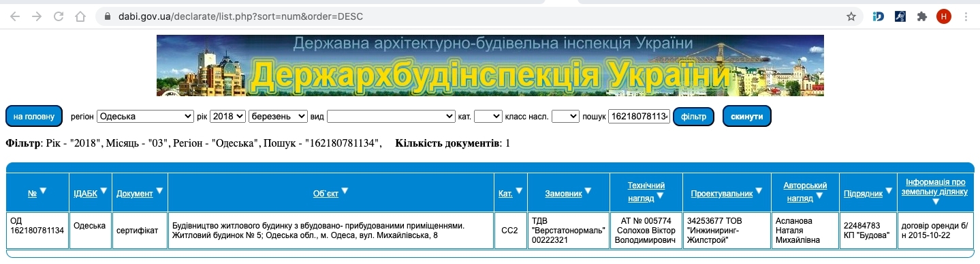Select the Будівництво житлового будинку cell

coord(331,231)
